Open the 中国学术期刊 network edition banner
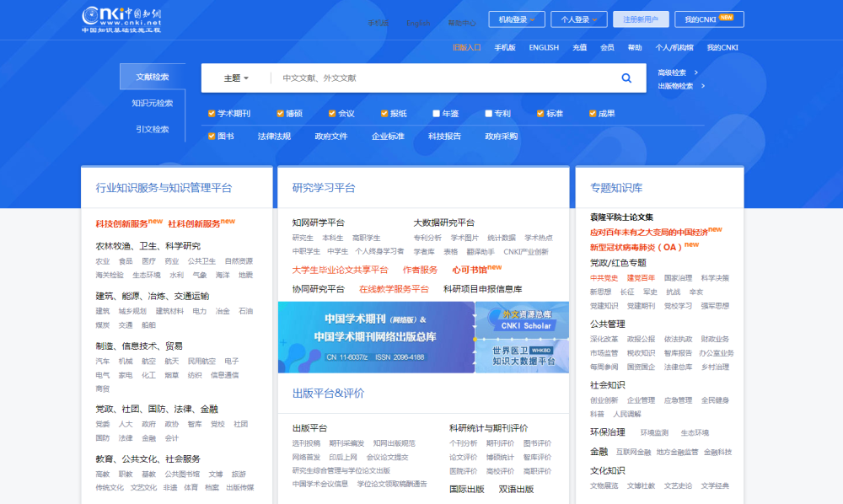 pyautogui.click(x=376, y=337)
